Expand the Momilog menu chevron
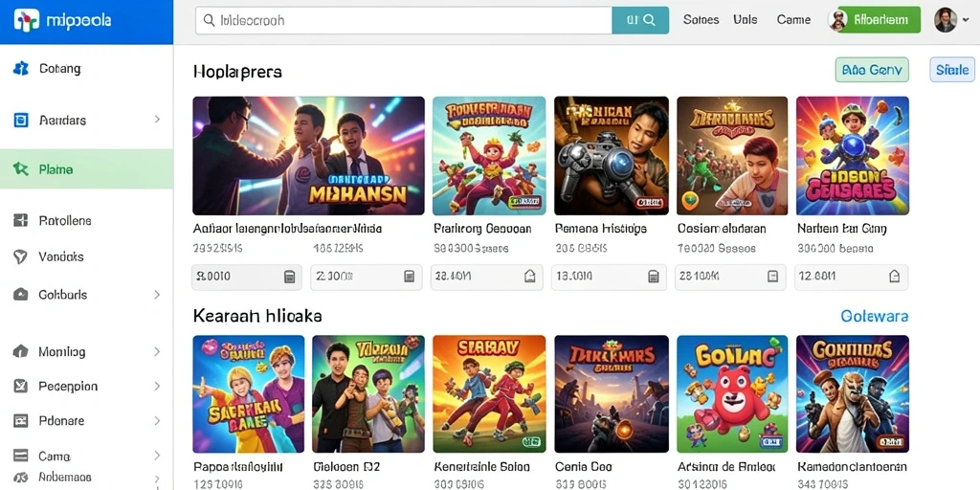 click(x=157, y=352)
